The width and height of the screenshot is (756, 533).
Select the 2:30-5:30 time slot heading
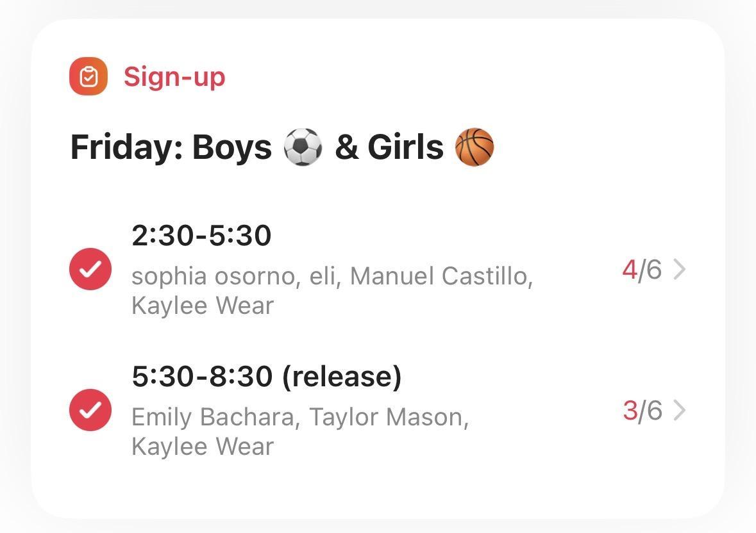201,236
